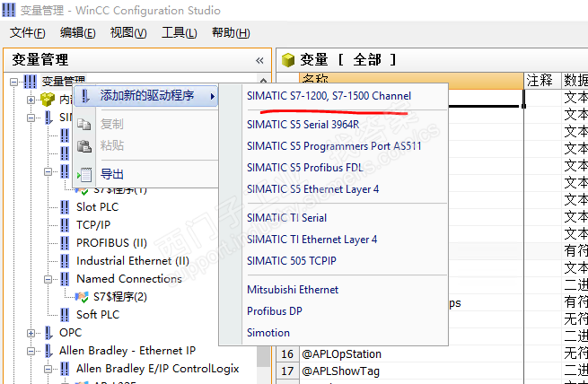Click the internal tags cube icon

(48, 100)
